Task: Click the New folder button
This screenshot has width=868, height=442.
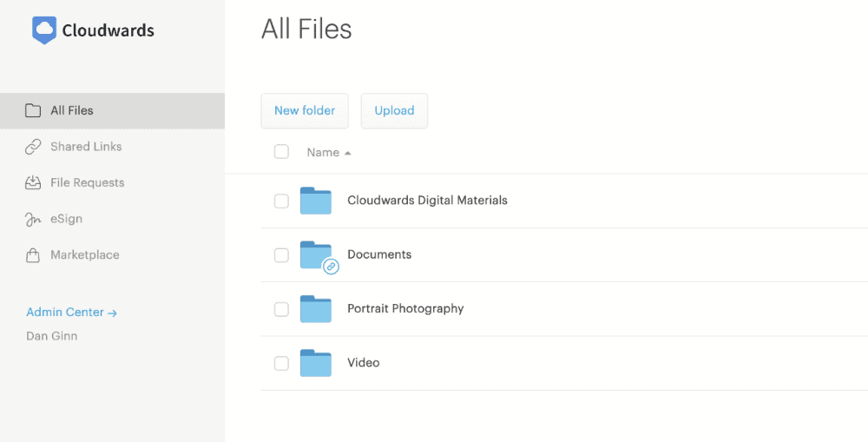Action: (x=305, y=111)
